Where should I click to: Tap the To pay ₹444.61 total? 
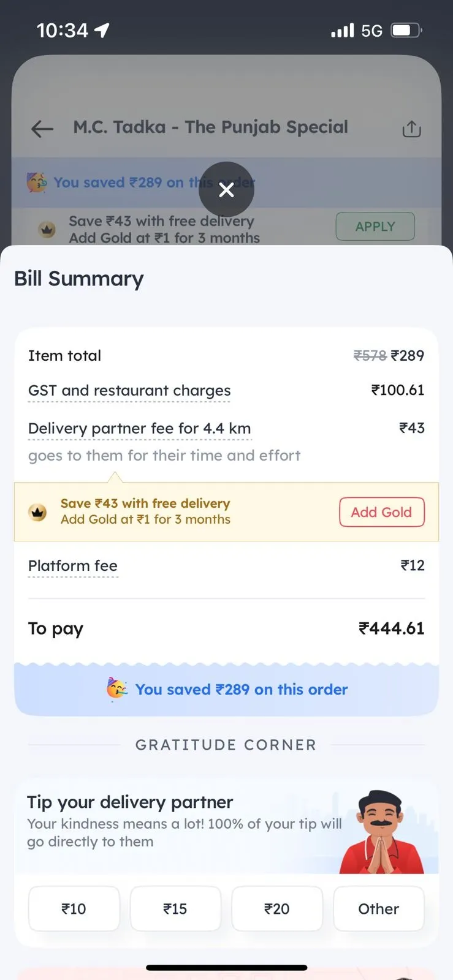tap(226, 628)
